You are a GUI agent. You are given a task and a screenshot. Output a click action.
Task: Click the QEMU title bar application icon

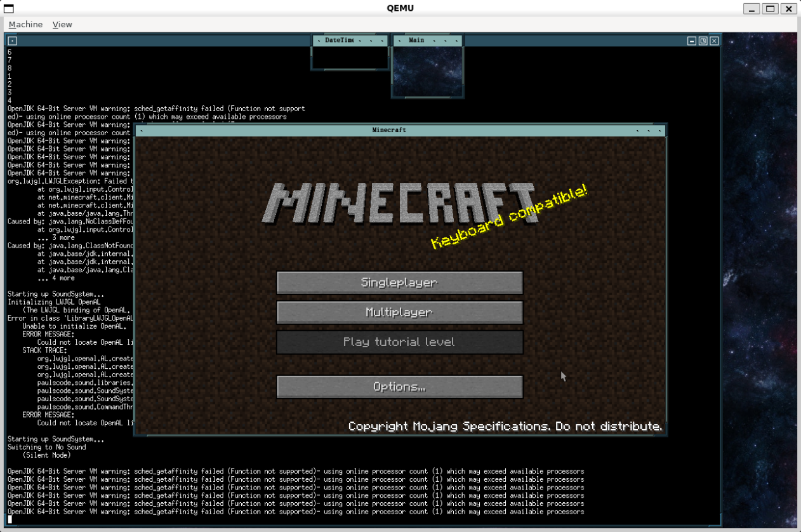[x=8, y=8]
